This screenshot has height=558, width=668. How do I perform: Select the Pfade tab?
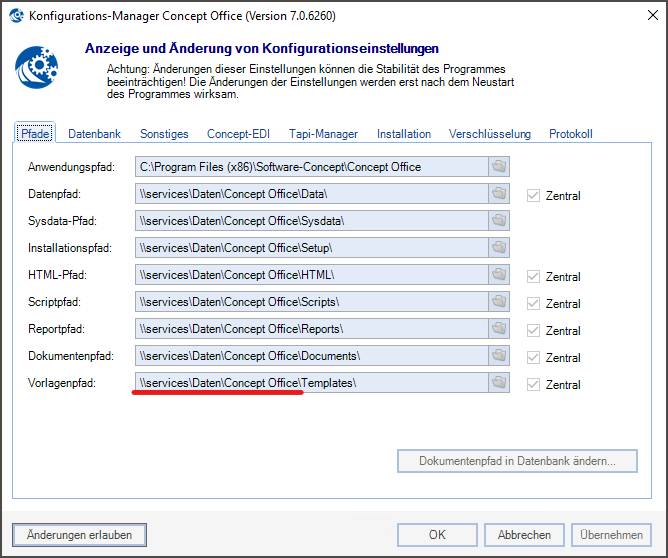[x=35, y=133]
